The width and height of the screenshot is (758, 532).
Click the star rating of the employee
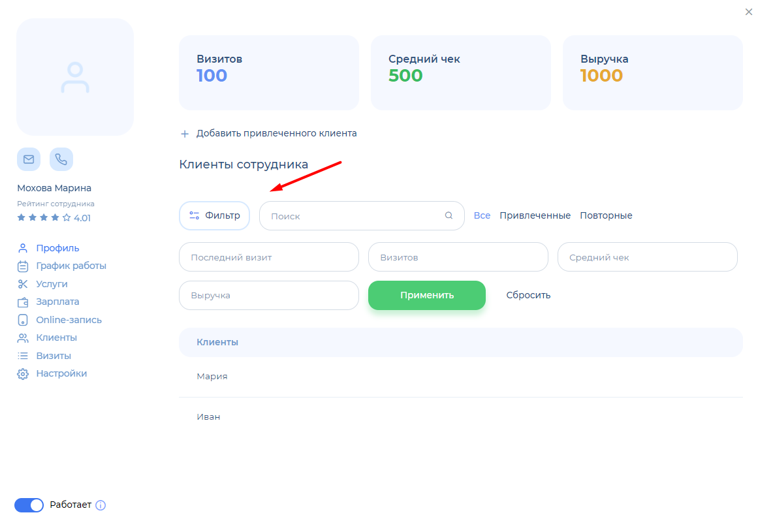[44, 218]
